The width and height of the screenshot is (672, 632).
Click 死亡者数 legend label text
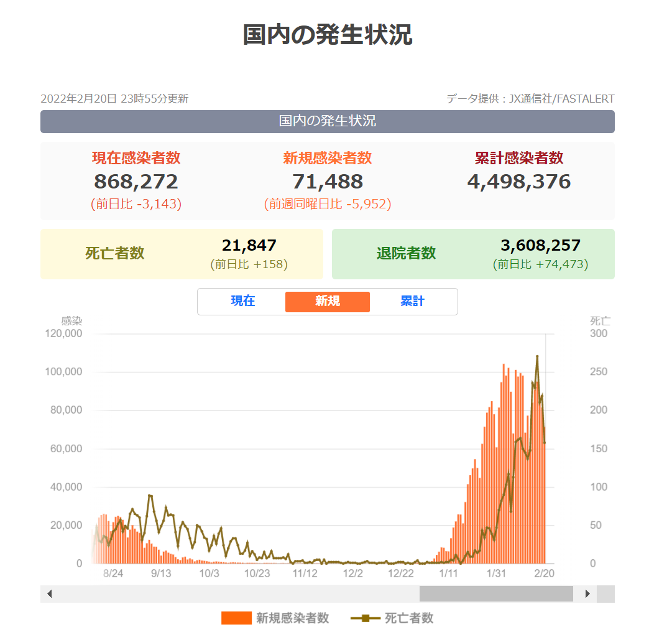[x=409, y=618]
